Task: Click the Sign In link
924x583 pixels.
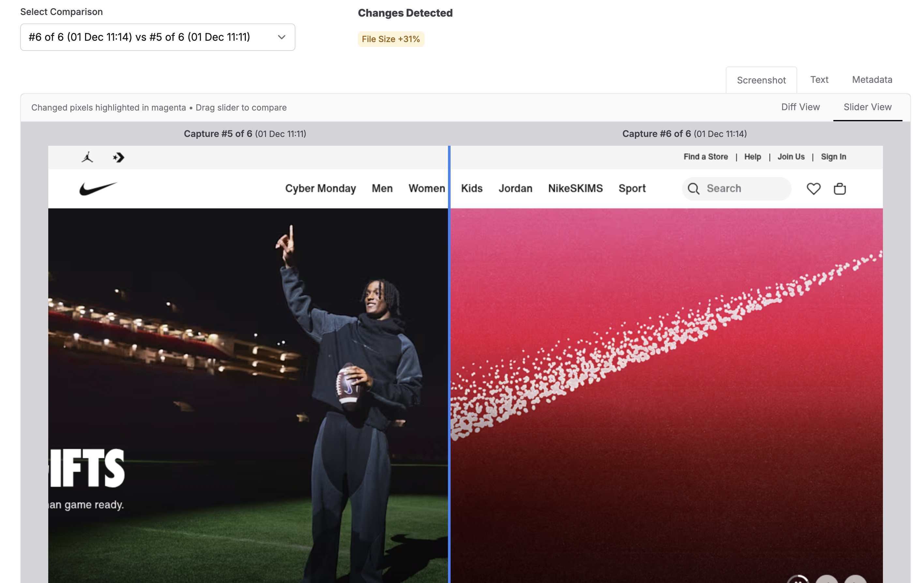Action: pyautogui.click(x=833, y=157)
